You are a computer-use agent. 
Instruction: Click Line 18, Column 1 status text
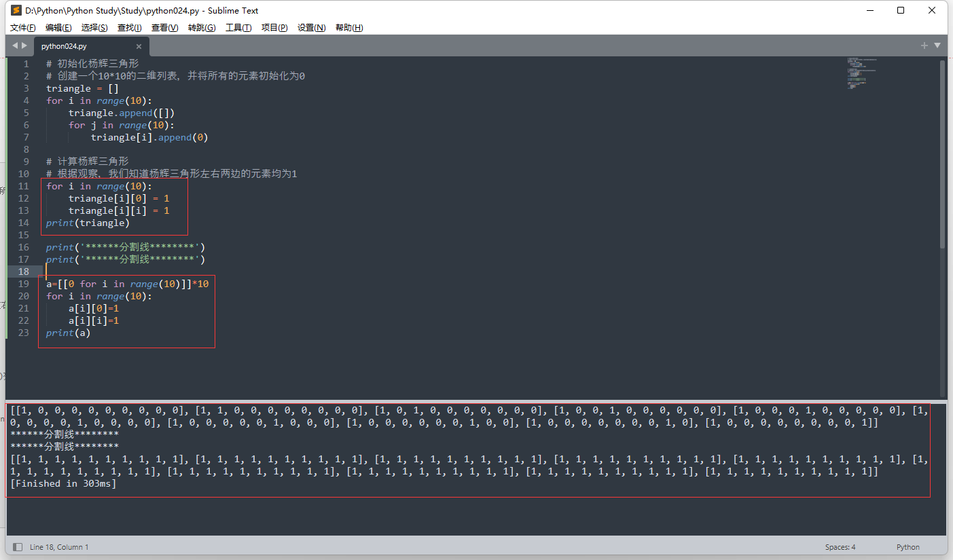click(x=59, y=547)
